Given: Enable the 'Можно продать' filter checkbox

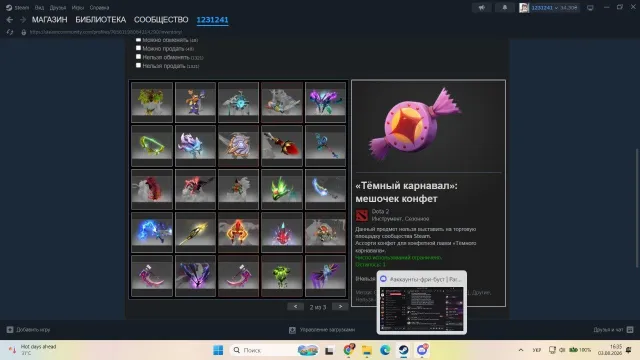Looking at the screenshot, I should click(x=138, y=48).
